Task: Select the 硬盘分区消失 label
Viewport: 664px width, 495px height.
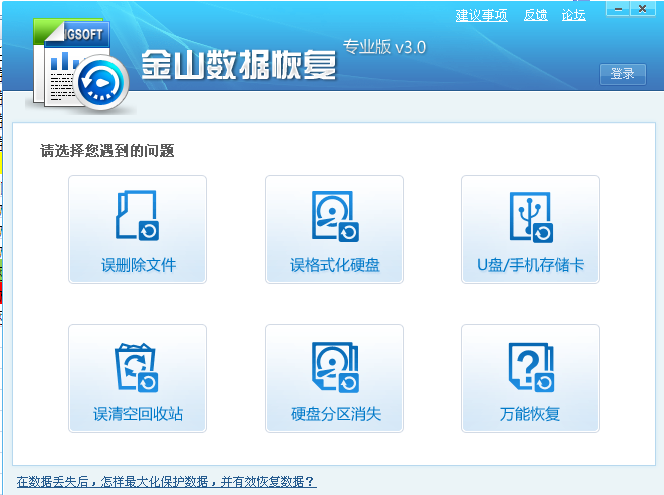Action: point(336,414)
